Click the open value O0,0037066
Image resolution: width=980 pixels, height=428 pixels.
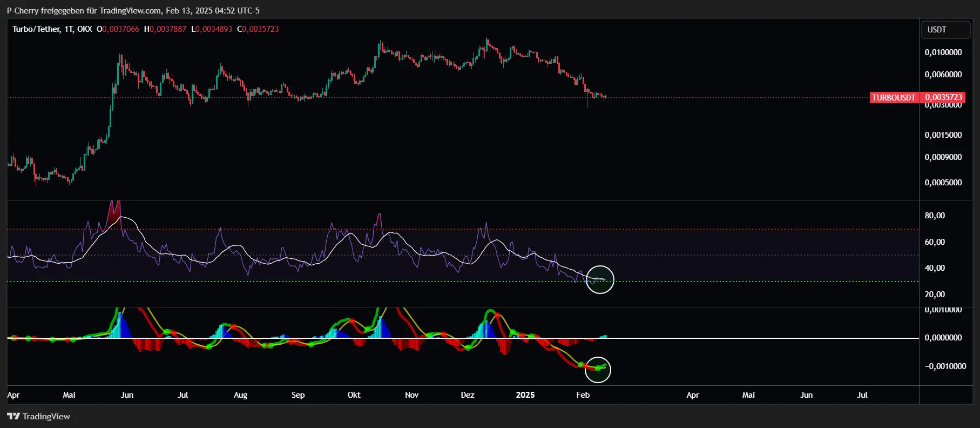tap(118, 29)
